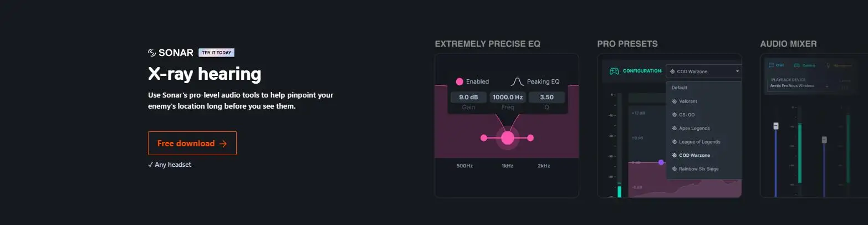
Task: Click the Microphone icon in Audio Mixer
Action: pos(828,65)
